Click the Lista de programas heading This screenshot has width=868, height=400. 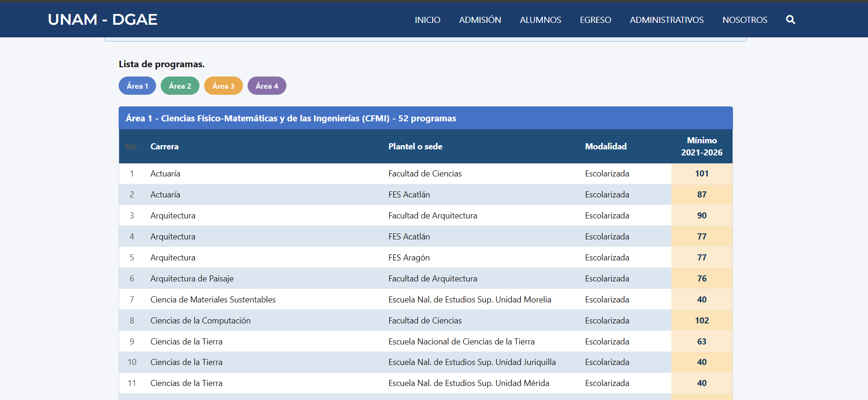[162, 64]
